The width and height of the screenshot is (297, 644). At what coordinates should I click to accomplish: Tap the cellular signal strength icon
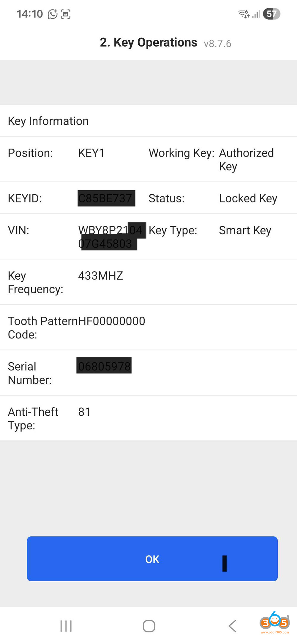click(256, 14)
